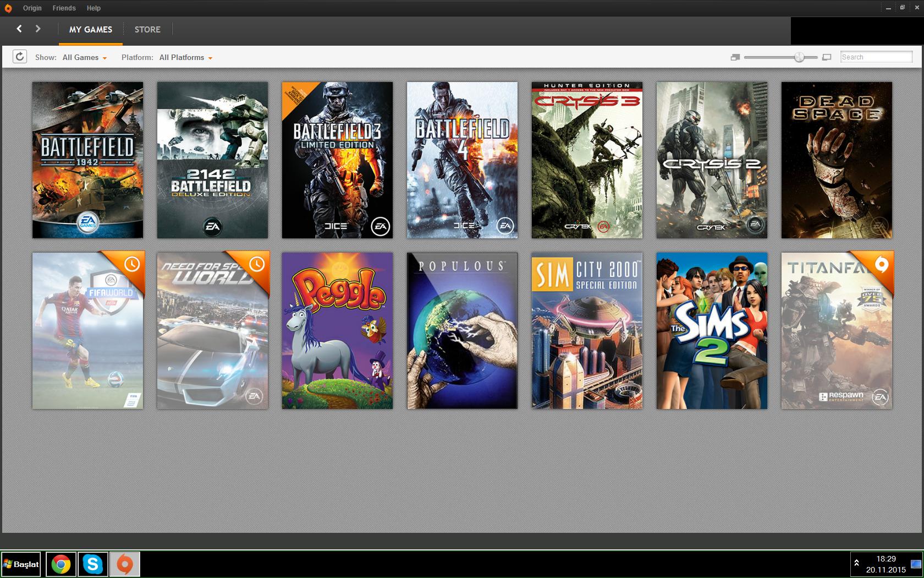924x578 pixels.
Task: Open the Help menu
Action: [x=94, y=8]
